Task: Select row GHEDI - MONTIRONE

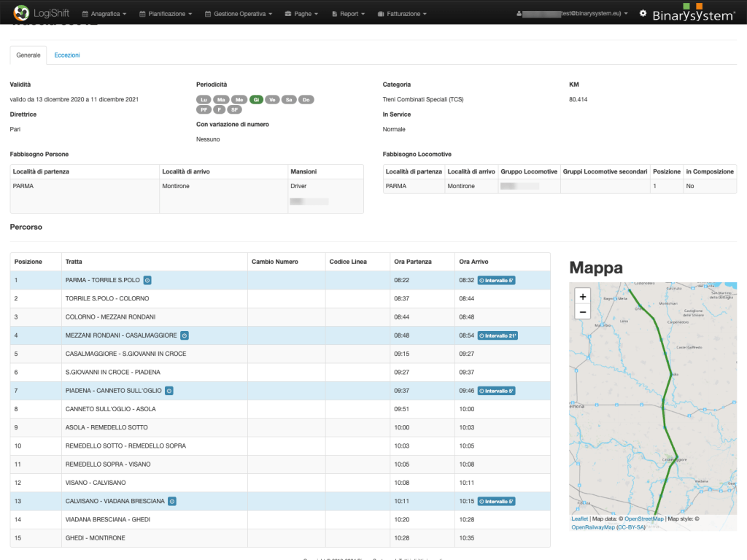Action: (280, 538)
